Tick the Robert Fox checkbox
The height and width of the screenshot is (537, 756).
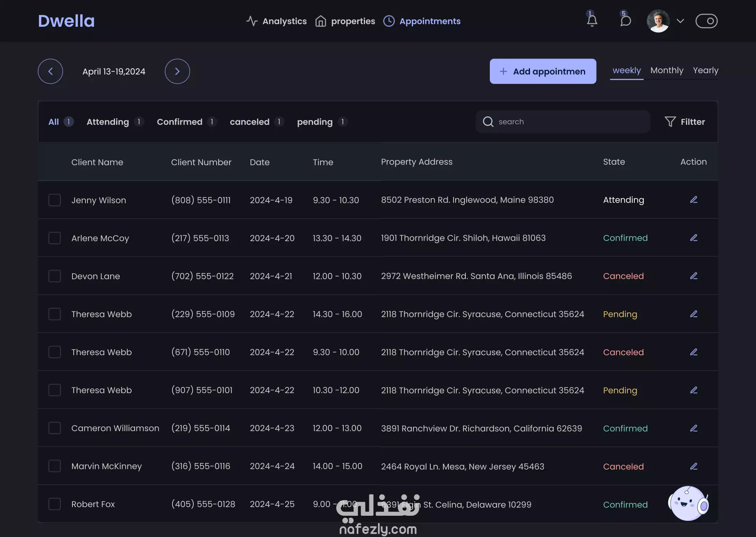coord(54,504)
